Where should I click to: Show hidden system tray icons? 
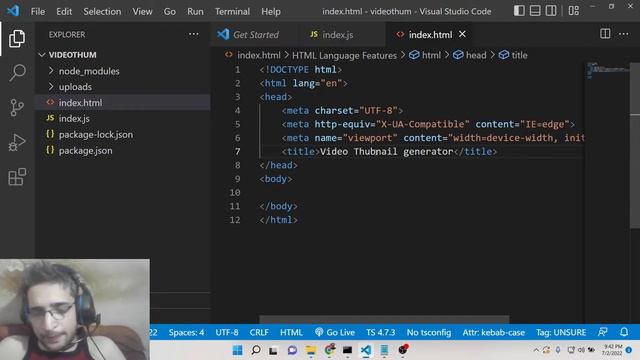coord(536,350)
